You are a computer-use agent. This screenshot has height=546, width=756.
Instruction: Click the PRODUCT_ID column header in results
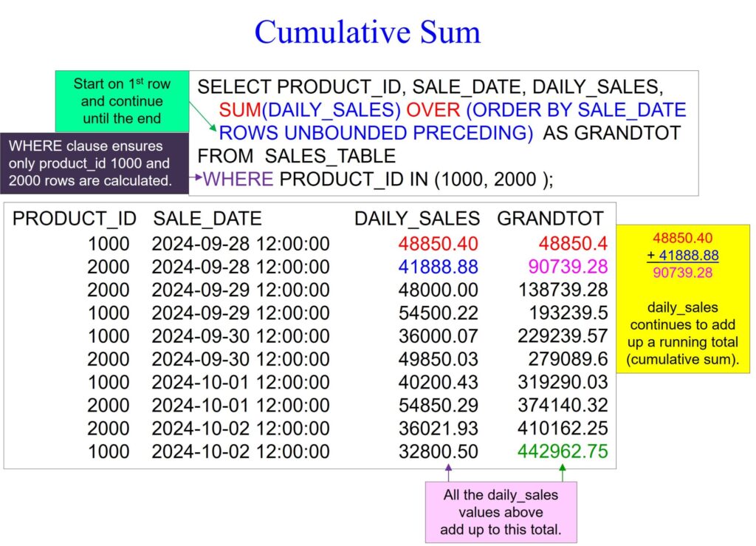[75, 219]
